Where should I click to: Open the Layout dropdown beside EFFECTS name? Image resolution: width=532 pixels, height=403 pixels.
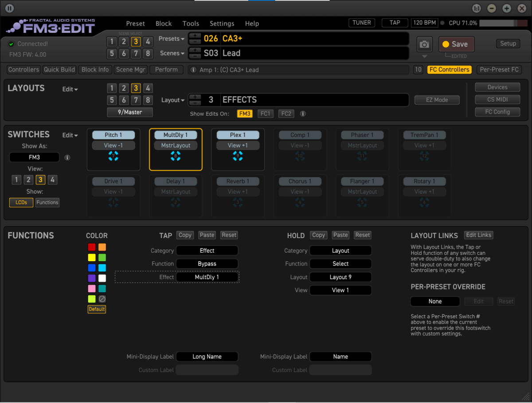[173, 100]
